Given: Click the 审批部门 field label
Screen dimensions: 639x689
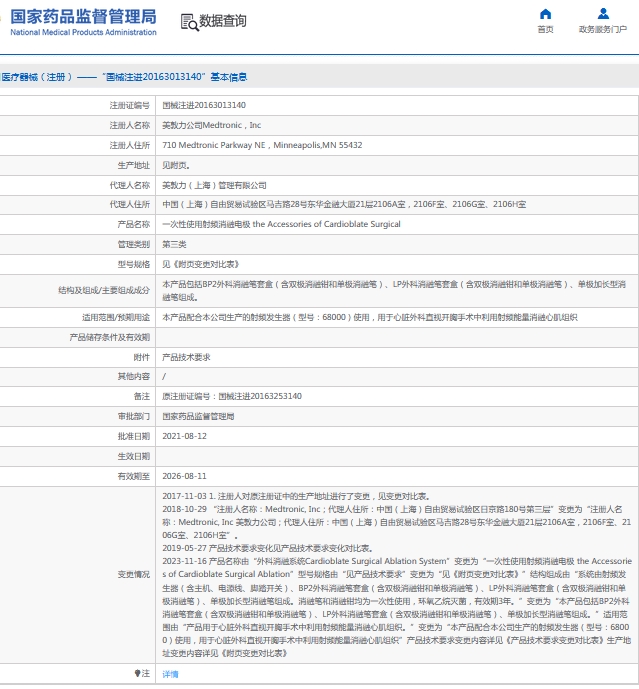Looking at the screenshot, I should click(134, 417).
